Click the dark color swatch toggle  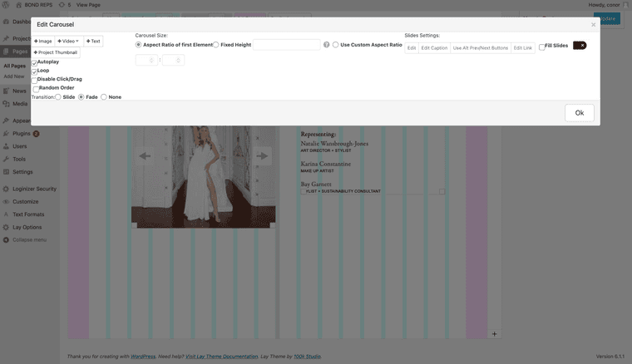tap(580, 46)
